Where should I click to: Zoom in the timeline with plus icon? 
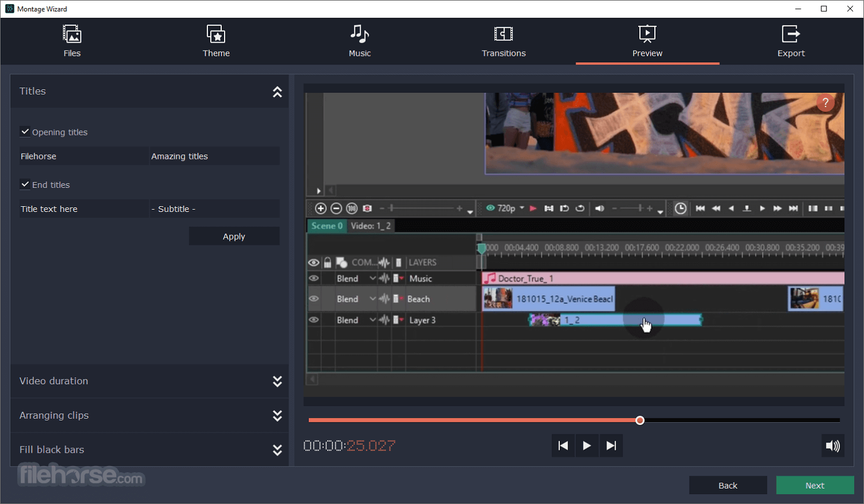321,209
